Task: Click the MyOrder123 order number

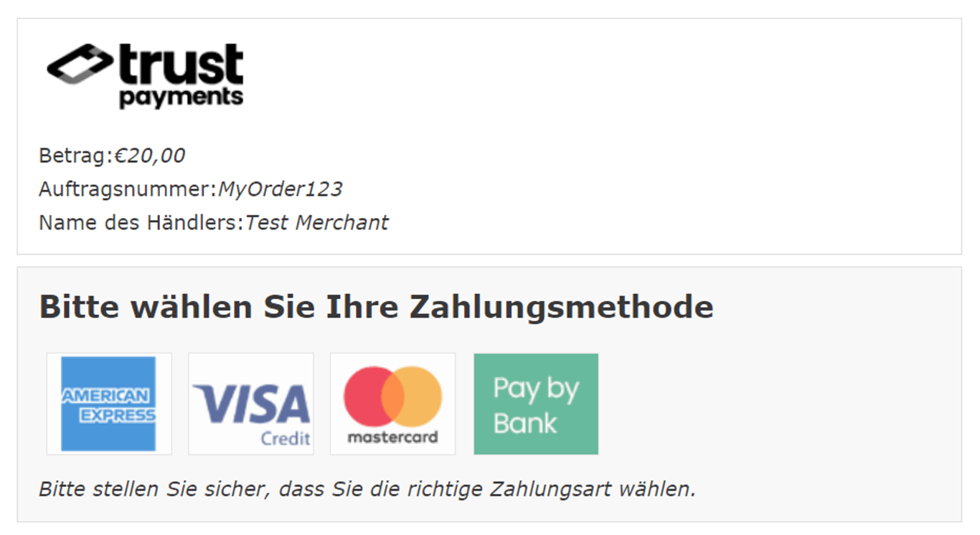Action: (281, 189)
